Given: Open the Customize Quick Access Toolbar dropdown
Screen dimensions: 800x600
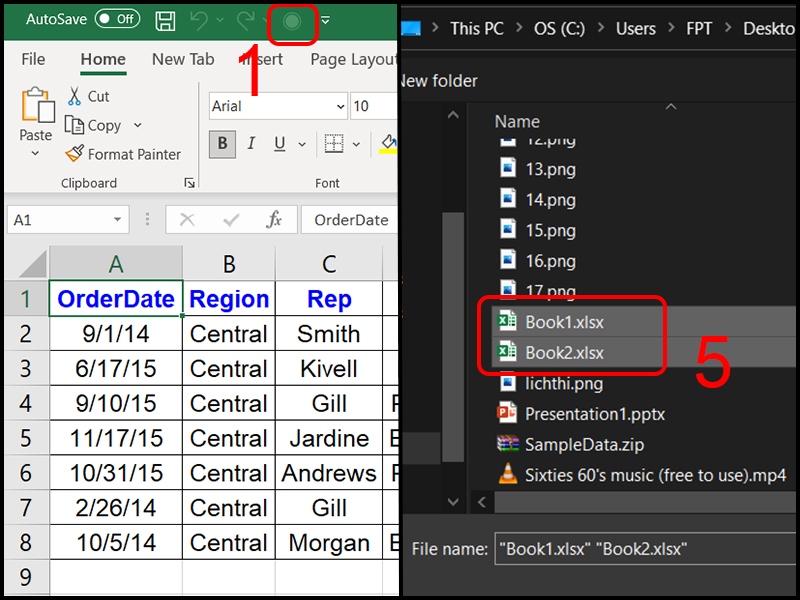Looking at the screenshot, I should pos(325,21).
